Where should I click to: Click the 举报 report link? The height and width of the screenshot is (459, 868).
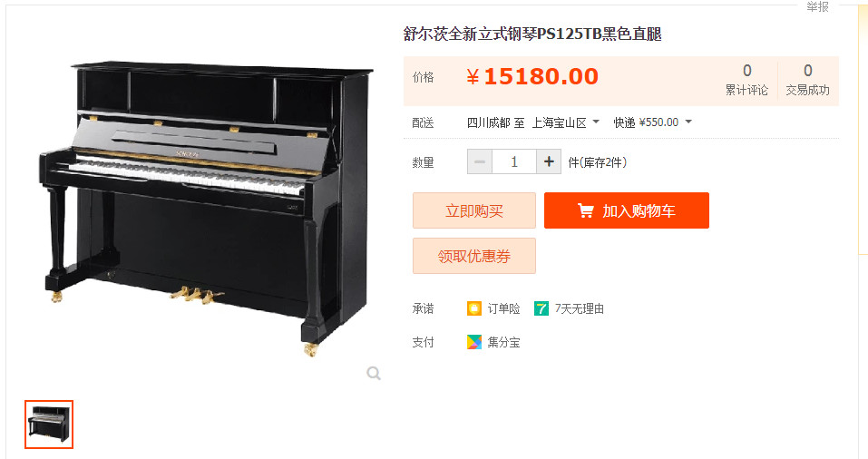tap(817, 6)
